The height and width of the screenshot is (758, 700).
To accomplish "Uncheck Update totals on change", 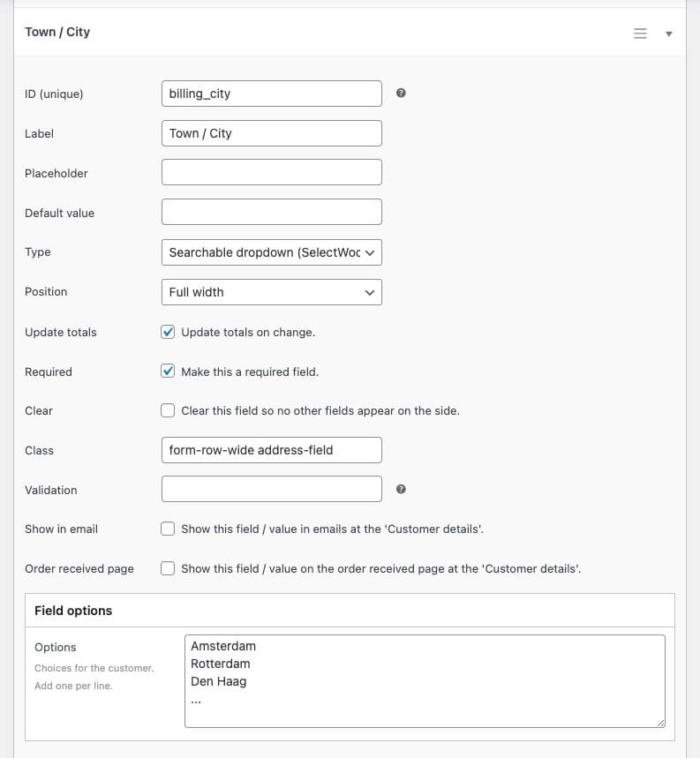I will click(x=168, y=332).
